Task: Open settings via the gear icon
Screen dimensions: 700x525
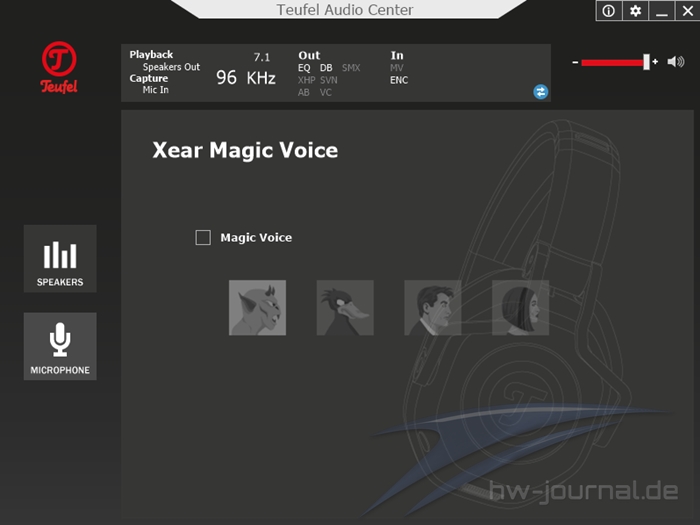Action: [635, 11]
